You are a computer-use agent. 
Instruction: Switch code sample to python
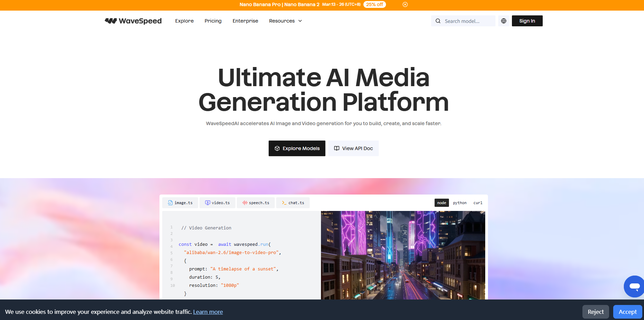(460, 203)
